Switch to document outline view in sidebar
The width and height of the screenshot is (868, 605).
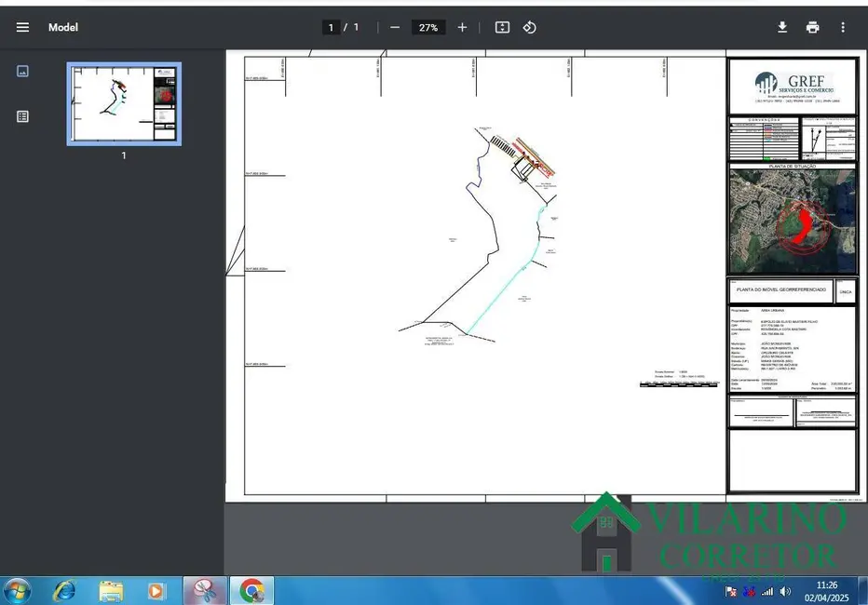(x=23, y=116)
